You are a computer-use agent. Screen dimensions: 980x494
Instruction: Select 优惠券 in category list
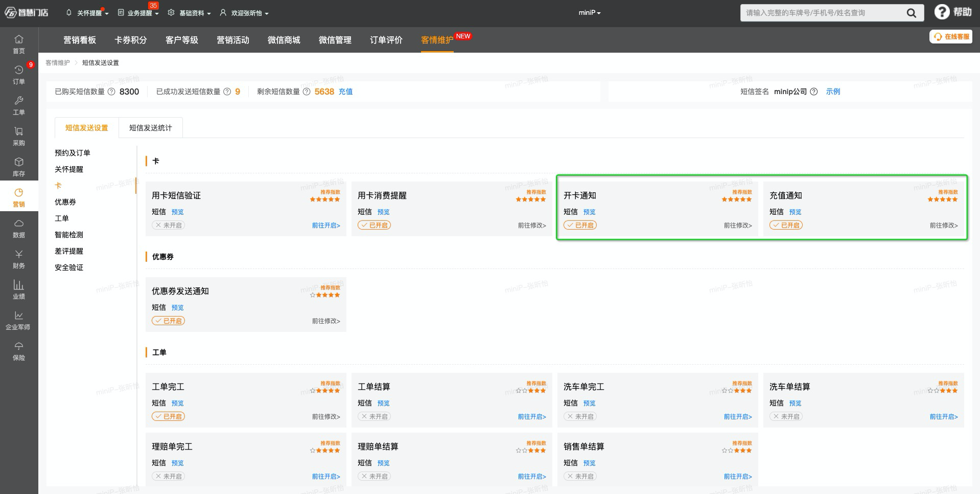(65, 202)
